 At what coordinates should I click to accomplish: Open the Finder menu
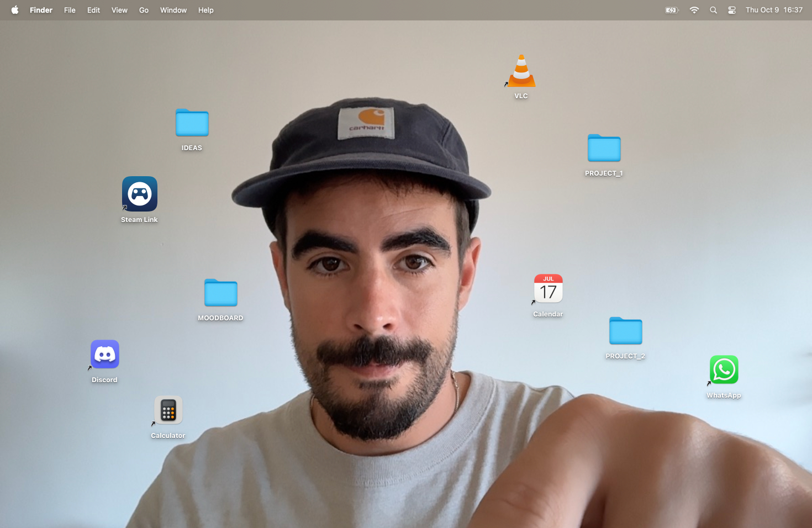pos(41,10)
